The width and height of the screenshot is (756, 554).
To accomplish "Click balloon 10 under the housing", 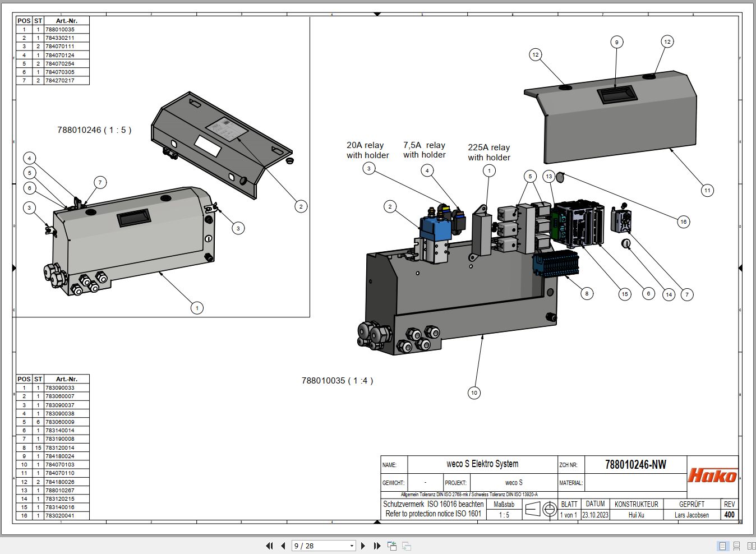I will (474, 393).
